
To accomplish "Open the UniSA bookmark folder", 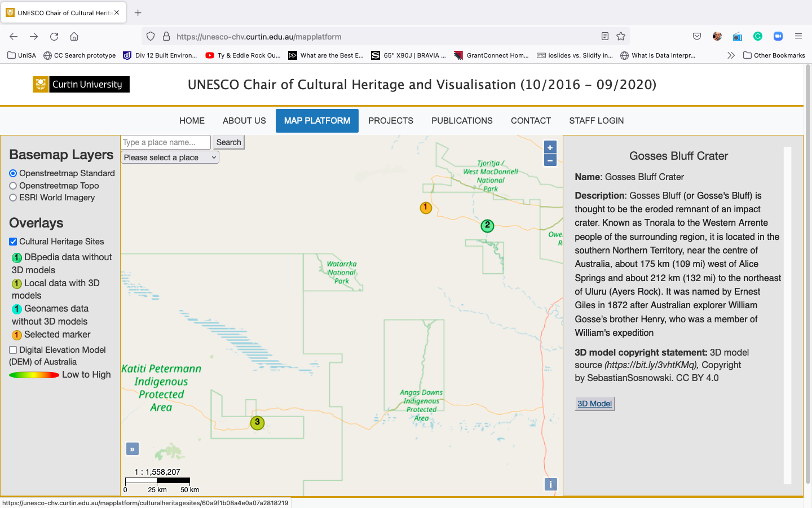I will point(21,55).
